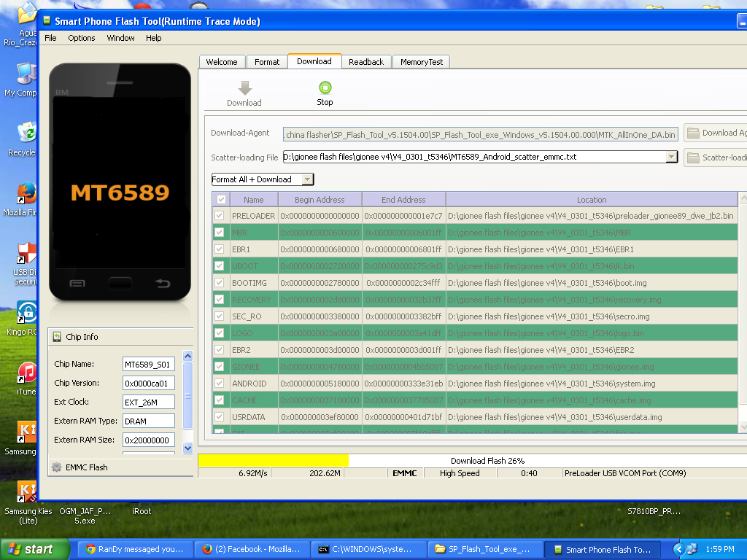This screenshot has height=560, width=747.
Task: Click the Chip Info panel icon
Action: tap(58, 337)
